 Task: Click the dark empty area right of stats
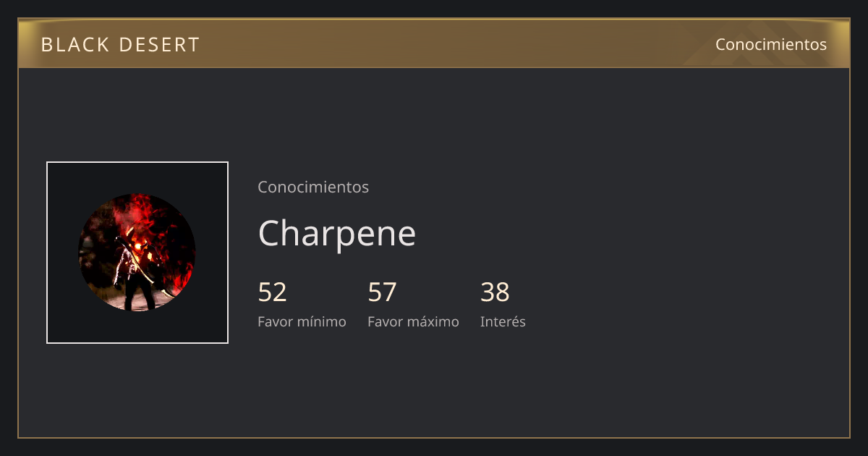pyautogui.click(x=687, y=304)
